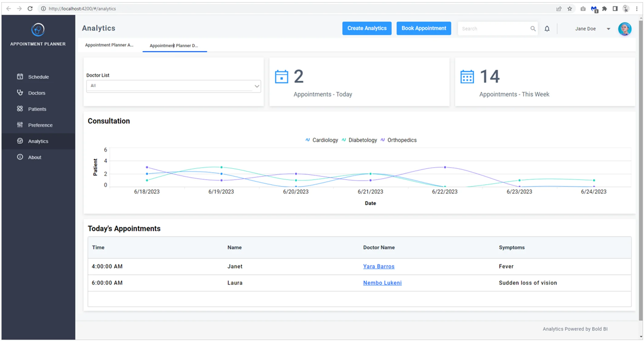
Task: Open notifications via the bell icon
Action: pos(547,28)
